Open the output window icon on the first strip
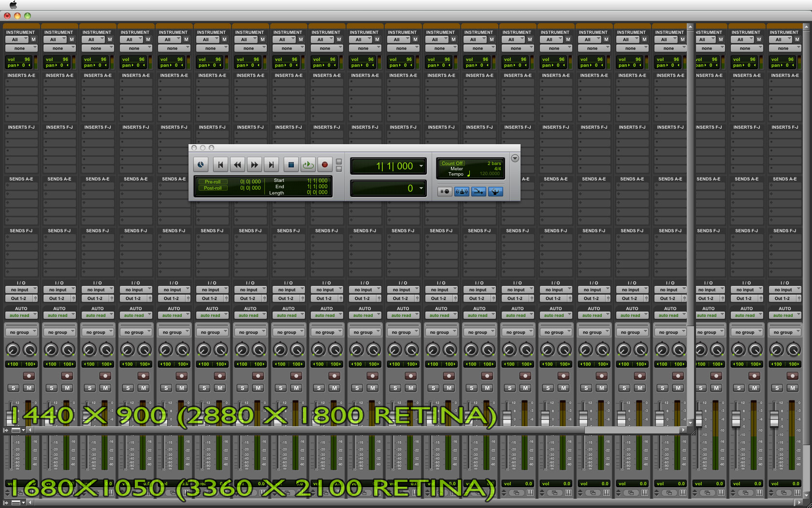This screenshot has height=508, width=812. pos(35,299)
